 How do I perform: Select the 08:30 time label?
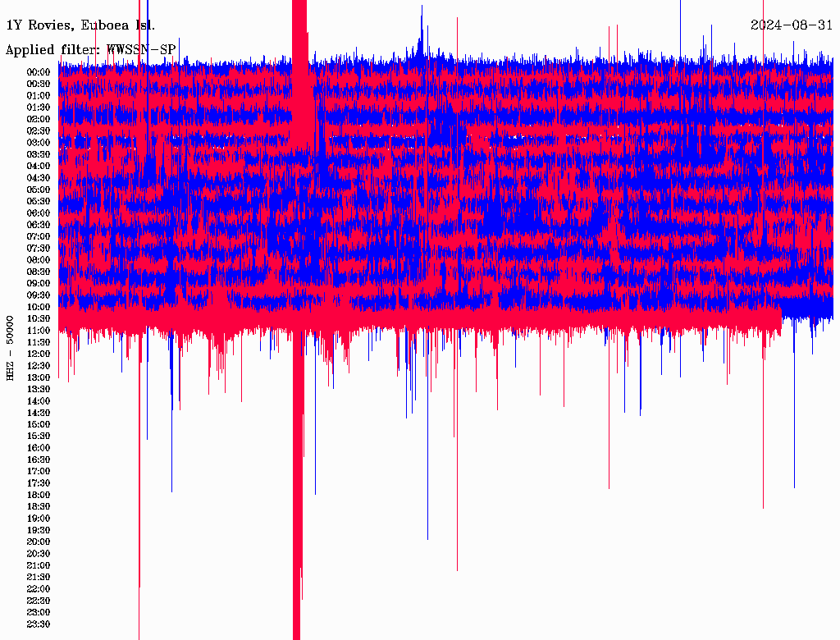[x=39, y=272]
